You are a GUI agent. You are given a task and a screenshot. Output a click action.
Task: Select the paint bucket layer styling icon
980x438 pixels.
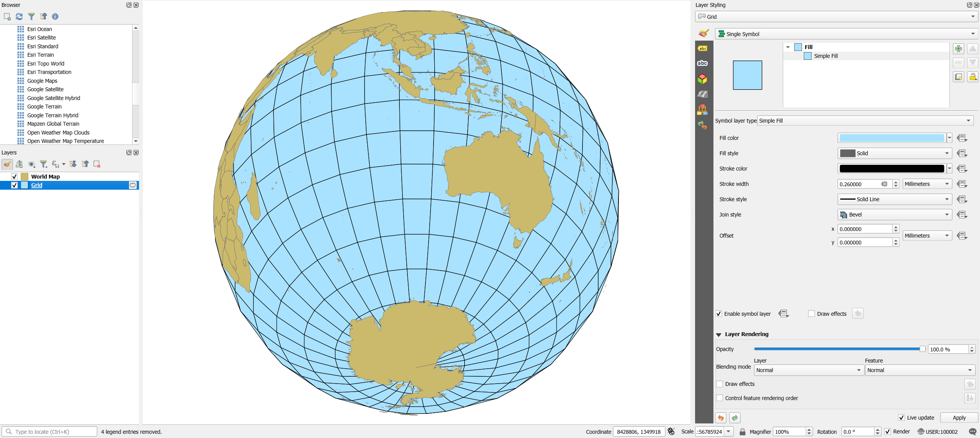pos(702,34)
